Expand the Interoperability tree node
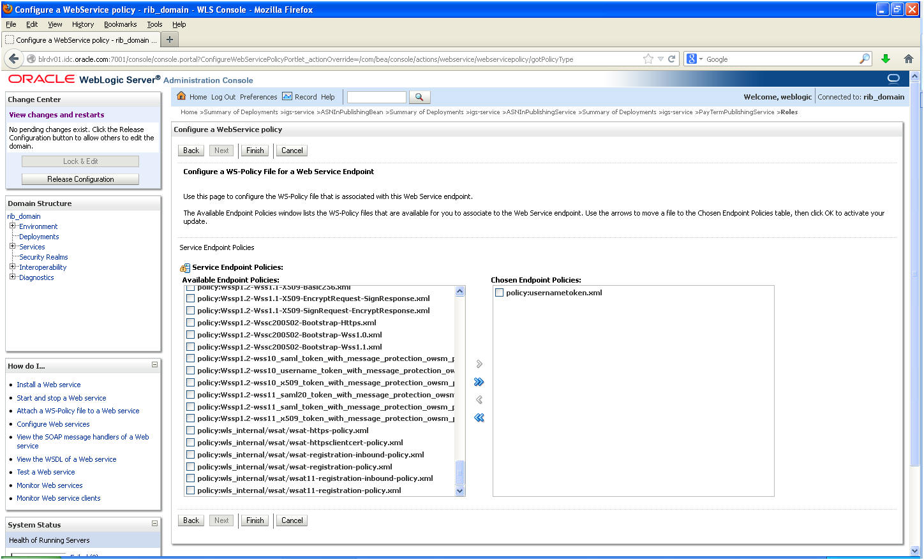924x560 pixels. click(x=12, y=267)
